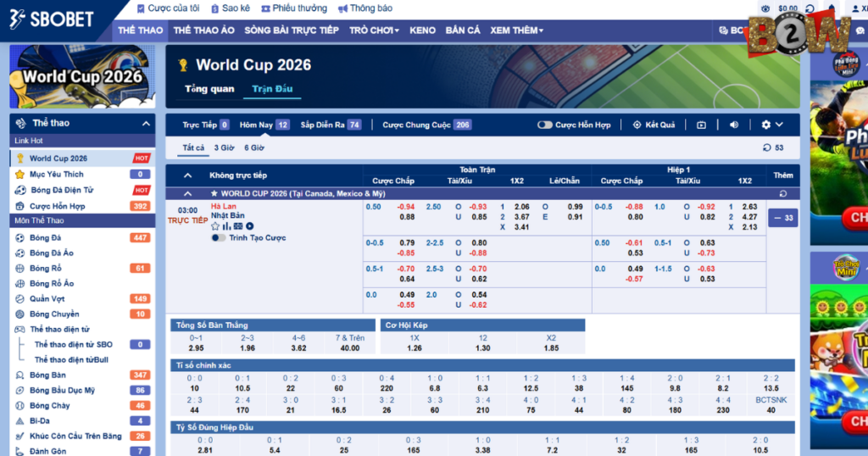Open the live video TV icon
Viewport: 868px width, 456px height.
point(701,125)
